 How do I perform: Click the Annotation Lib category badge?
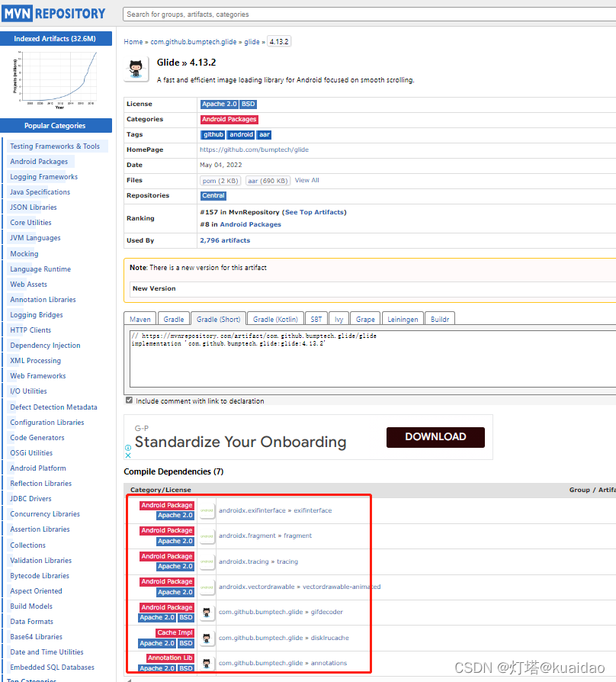(x=170, y=658)
